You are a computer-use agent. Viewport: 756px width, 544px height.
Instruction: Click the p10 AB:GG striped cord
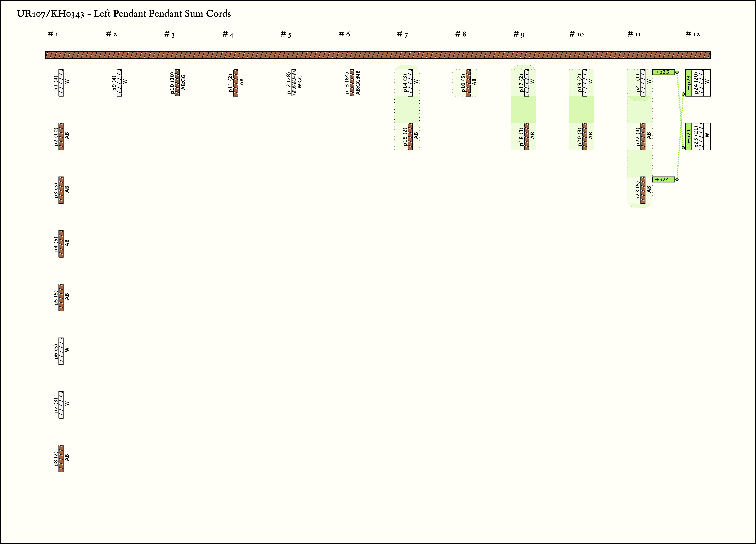[177, 83]
